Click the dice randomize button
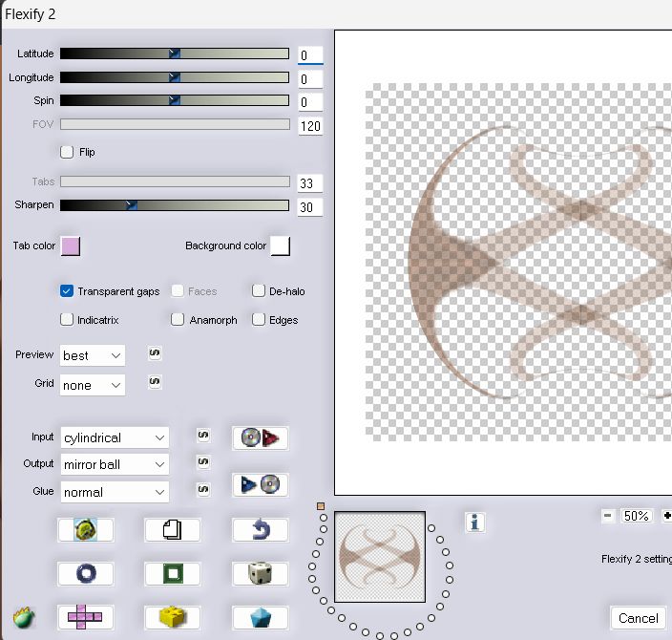 (x=260, y=573)
